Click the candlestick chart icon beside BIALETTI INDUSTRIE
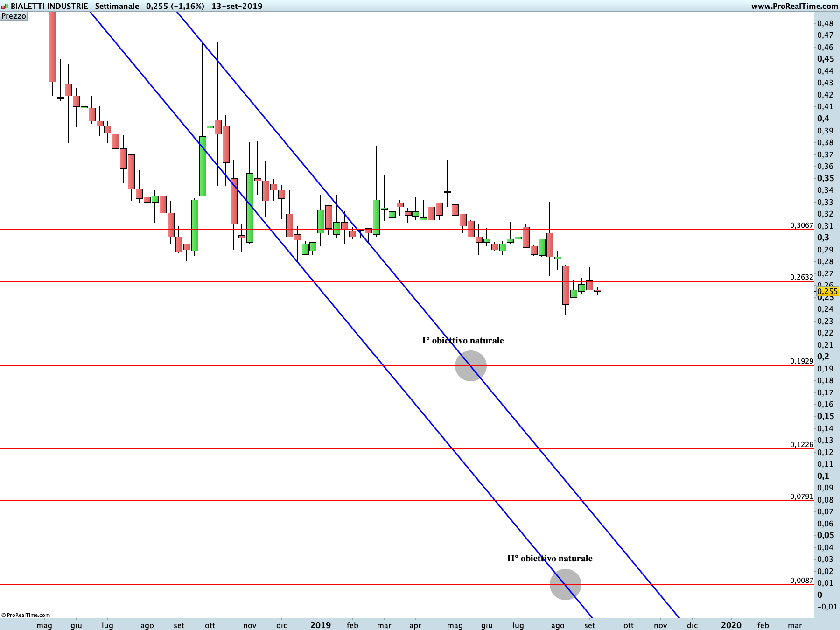The width and height of the screenshot is (840, 630). [5, 6]
